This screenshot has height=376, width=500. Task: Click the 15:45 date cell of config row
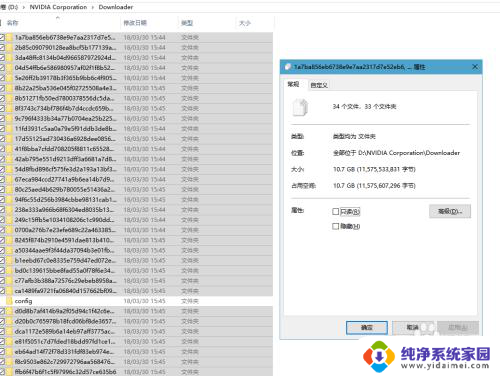pyautogui.click(x=144, y=301)
